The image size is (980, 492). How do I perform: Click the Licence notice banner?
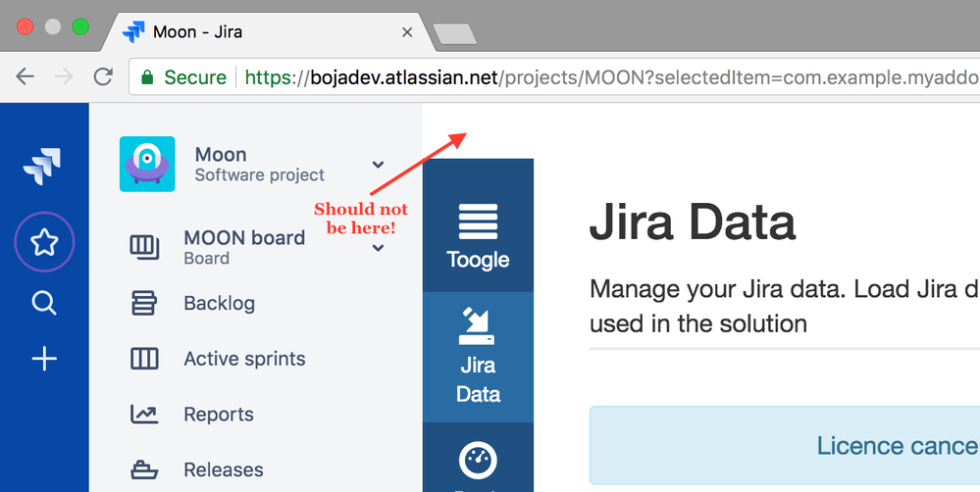(785, 445)
